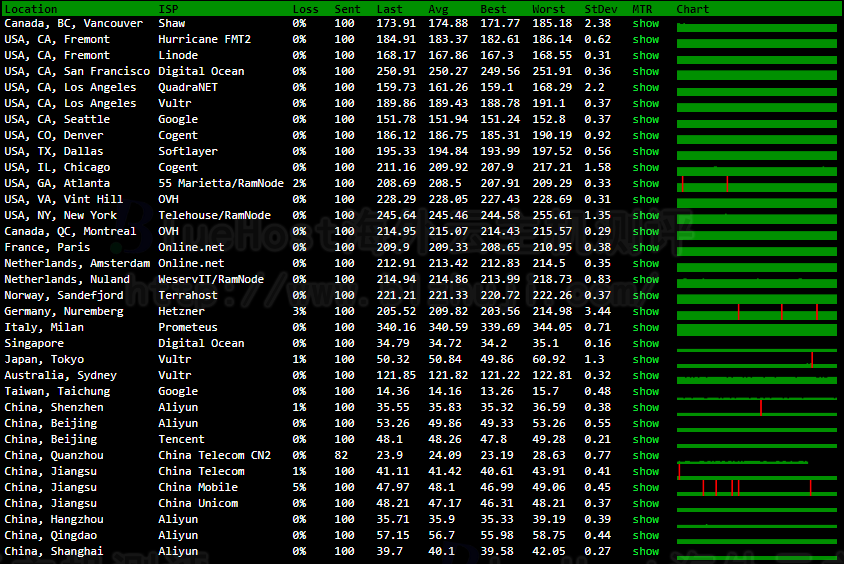Click show for Sydney Vultr row
The width and height of the screenshot is (844, 564).
click(x=645, y=376)
